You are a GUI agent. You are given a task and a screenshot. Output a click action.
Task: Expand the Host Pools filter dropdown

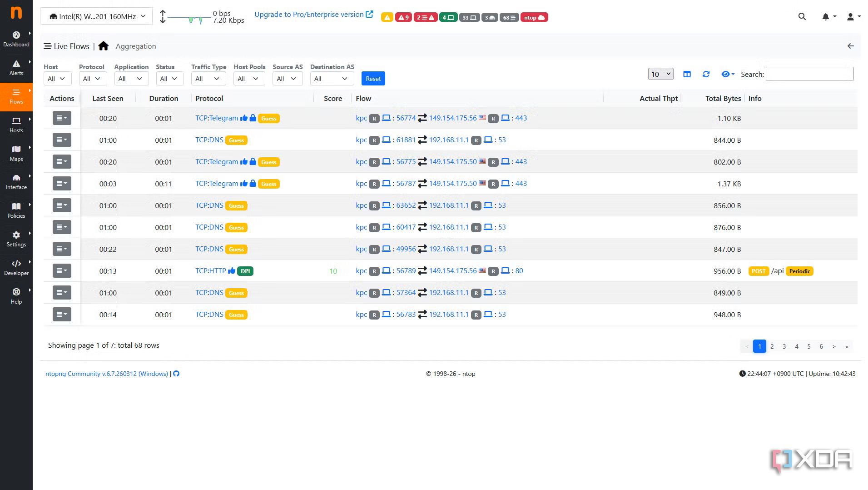pyautogui.click(x=249, y=79)
